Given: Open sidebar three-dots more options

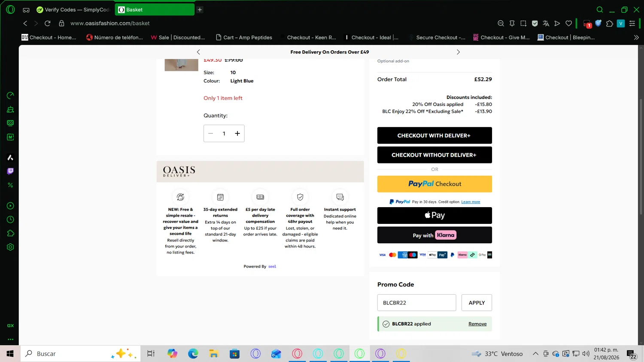Looking at the screenshot, I should tap(10, 339).
